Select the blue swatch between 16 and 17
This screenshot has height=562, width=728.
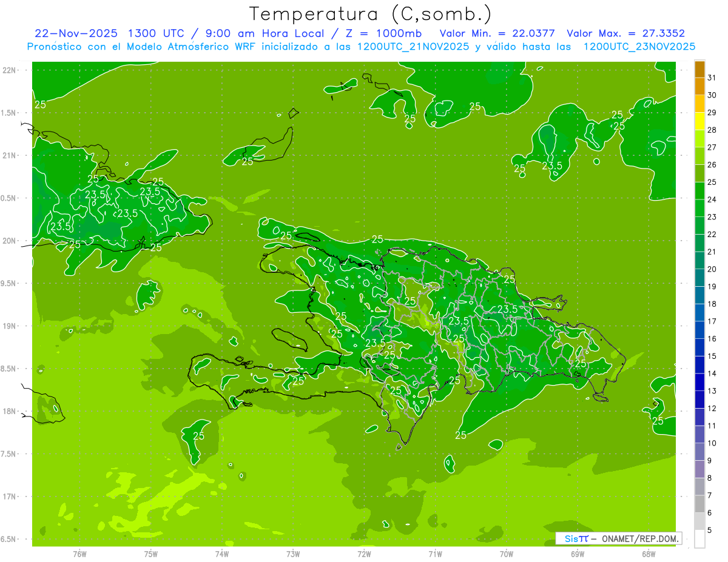(x=699, y=330)
